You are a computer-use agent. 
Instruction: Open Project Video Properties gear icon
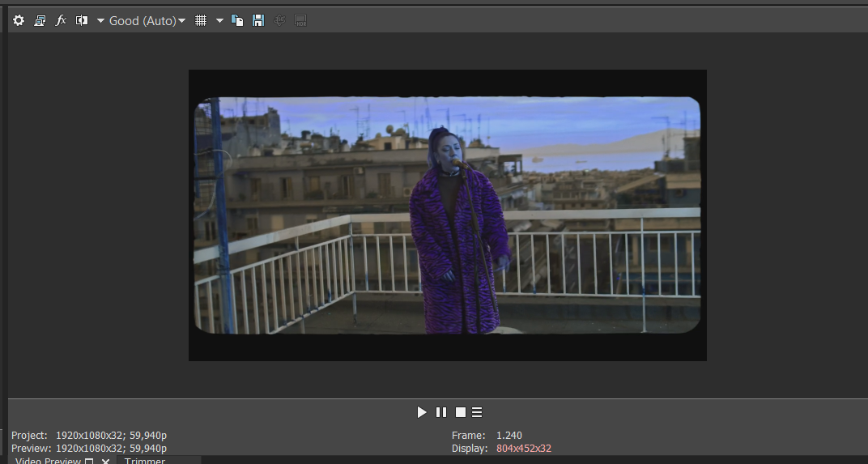pos(19,20)
